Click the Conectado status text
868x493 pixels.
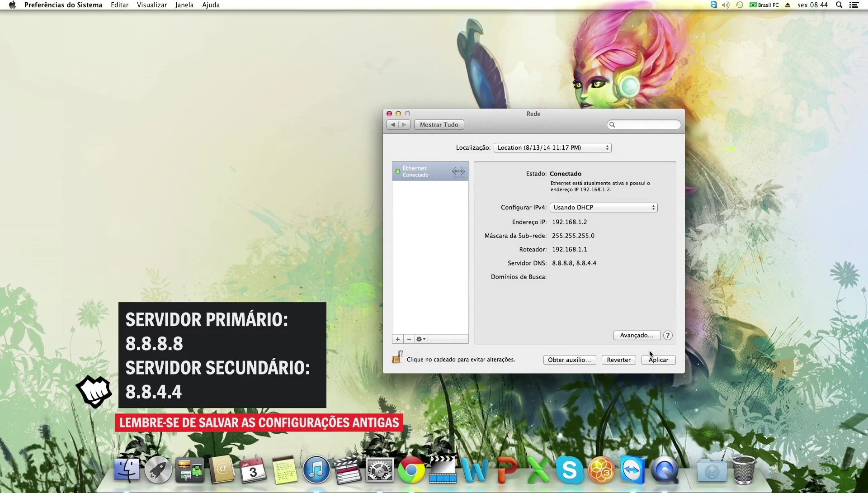(x=565, y=174)
